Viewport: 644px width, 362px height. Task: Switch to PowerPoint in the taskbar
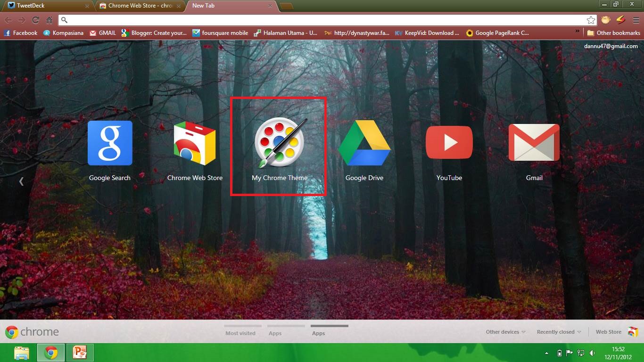tap(80, 353)
